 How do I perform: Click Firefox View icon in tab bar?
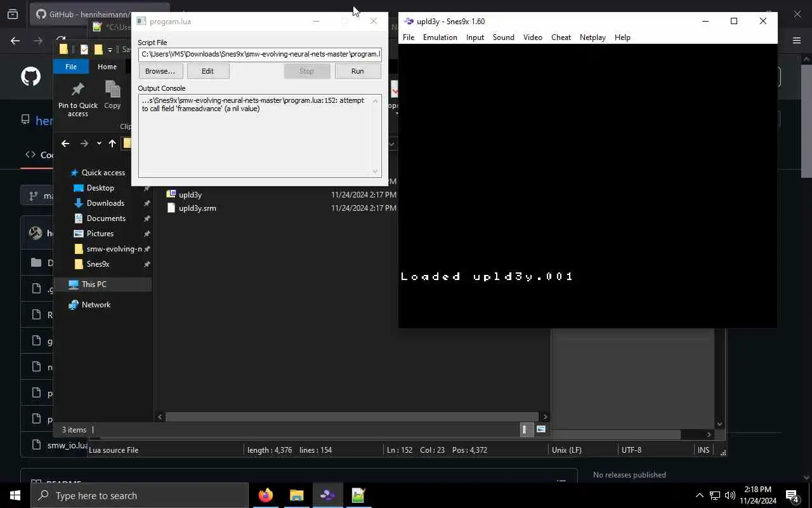pyautogui.click(x=12, y=14)
